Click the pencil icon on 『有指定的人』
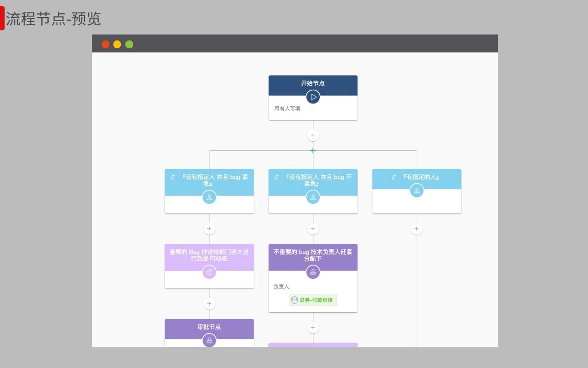 click(x=394, y=177)
